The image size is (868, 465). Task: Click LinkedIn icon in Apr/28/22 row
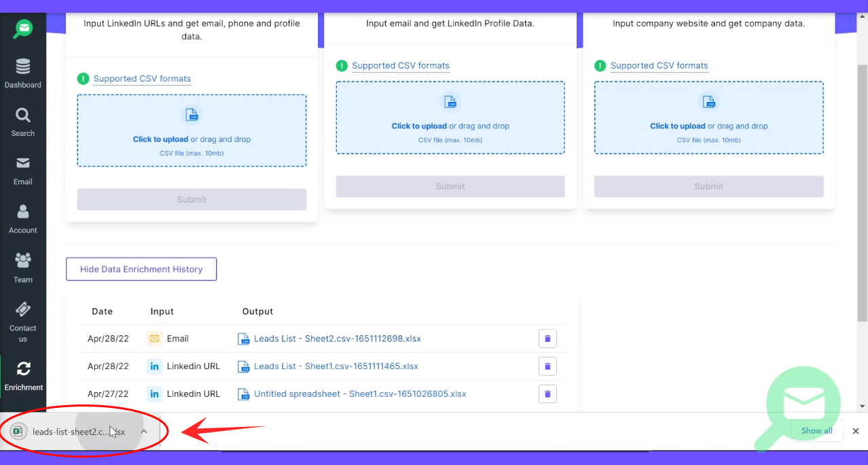click(x=155, y=366)
